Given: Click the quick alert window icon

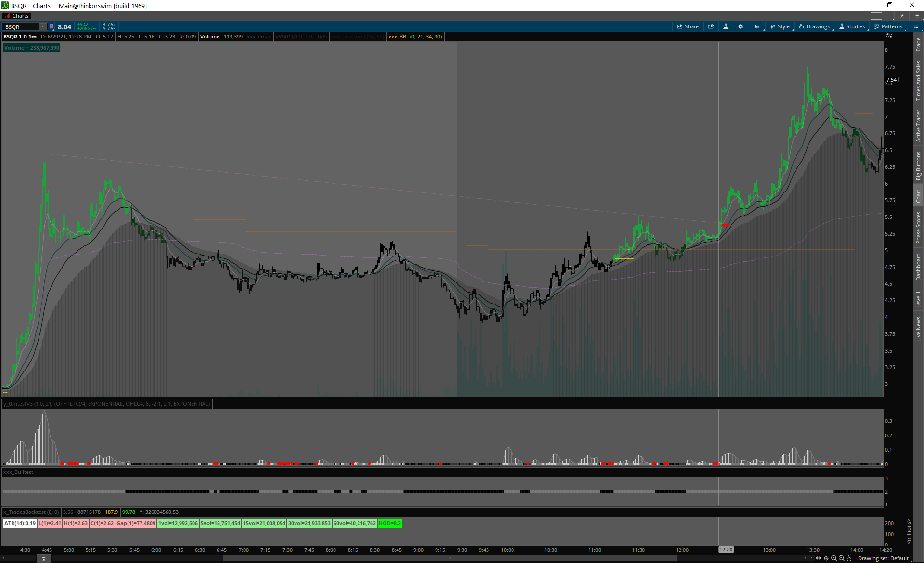Looking at the screenshot, I should click(x=711, y=26).
